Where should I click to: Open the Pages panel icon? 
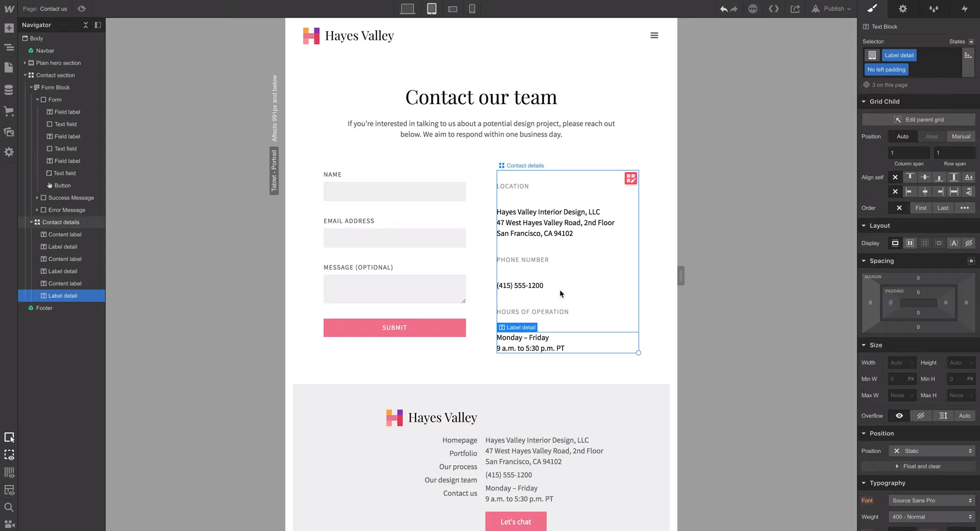[x=9, y=67]
